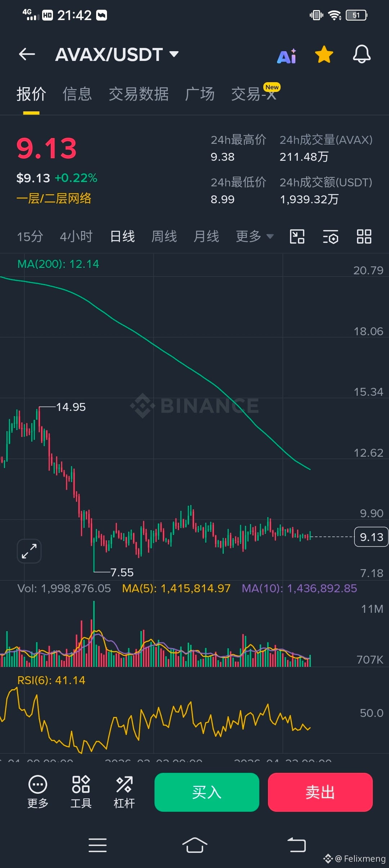Select the 15分 timeframe

(30, 237)
